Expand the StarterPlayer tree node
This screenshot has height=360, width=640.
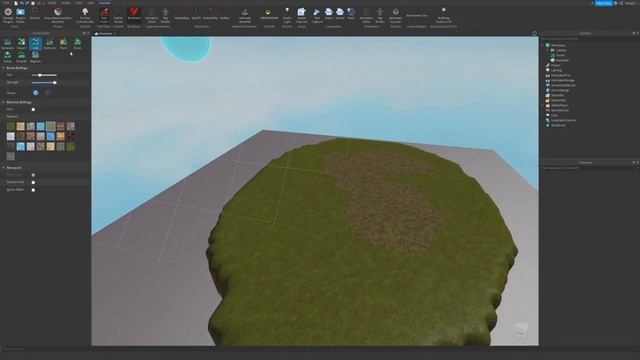[543, 105]
